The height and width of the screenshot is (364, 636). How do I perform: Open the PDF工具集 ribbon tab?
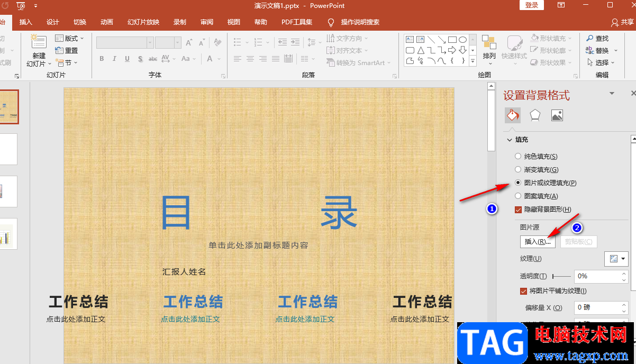point(297,22)
